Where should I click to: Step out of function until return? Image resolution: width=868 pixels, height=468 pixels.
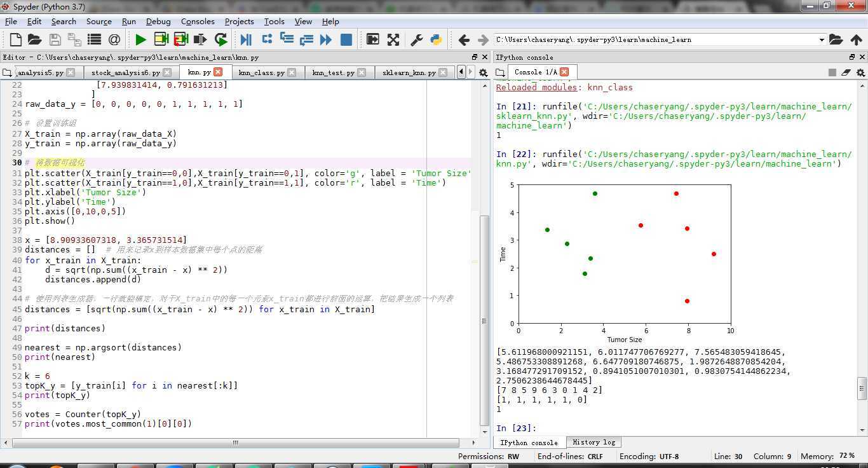pos(306,39)
